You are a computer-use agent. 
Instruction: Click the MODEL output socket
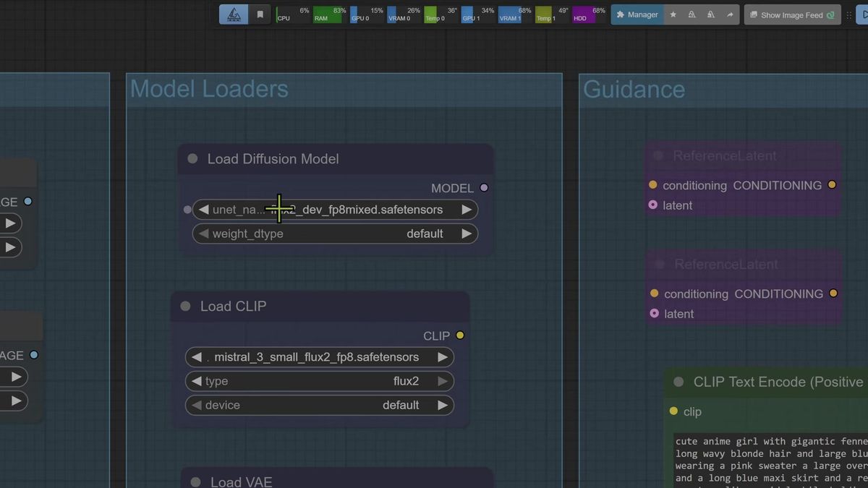(x=484, y=188)
